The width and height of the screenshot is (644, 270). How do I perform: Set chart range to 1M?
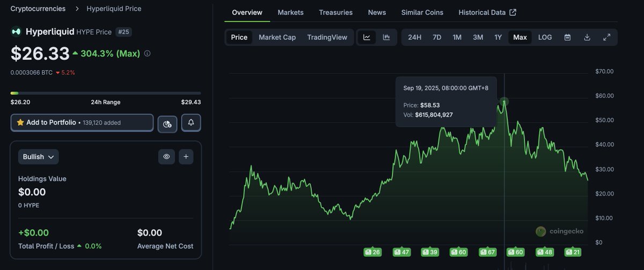coord(457,37)
